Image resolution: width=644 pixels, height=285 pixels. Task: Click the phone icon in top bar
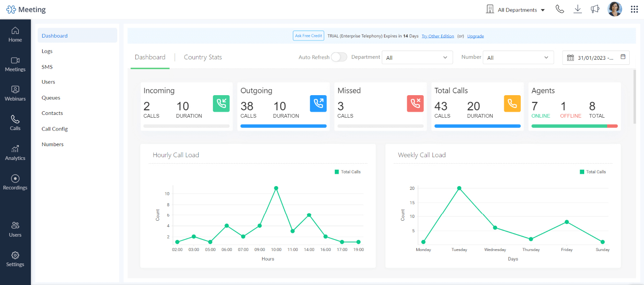559,9
